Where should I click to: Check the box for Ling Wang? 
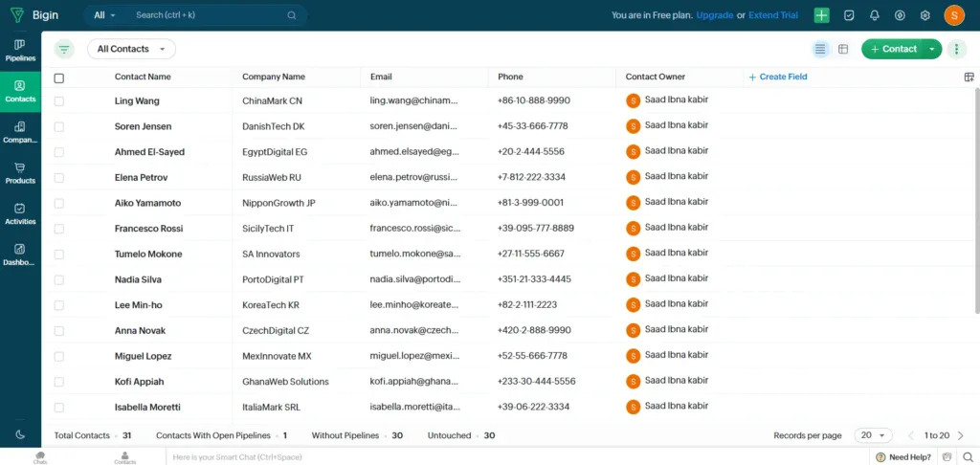coord(58,101)
